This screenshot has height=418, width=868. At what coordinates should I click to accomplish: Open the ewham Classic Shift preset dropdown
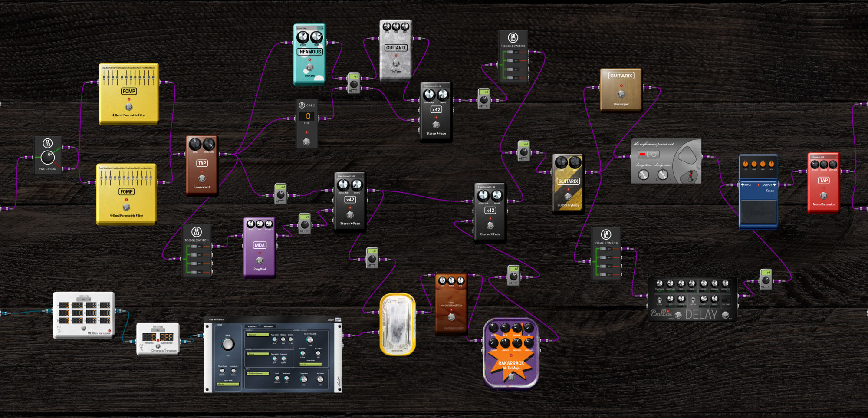point(309,28)
